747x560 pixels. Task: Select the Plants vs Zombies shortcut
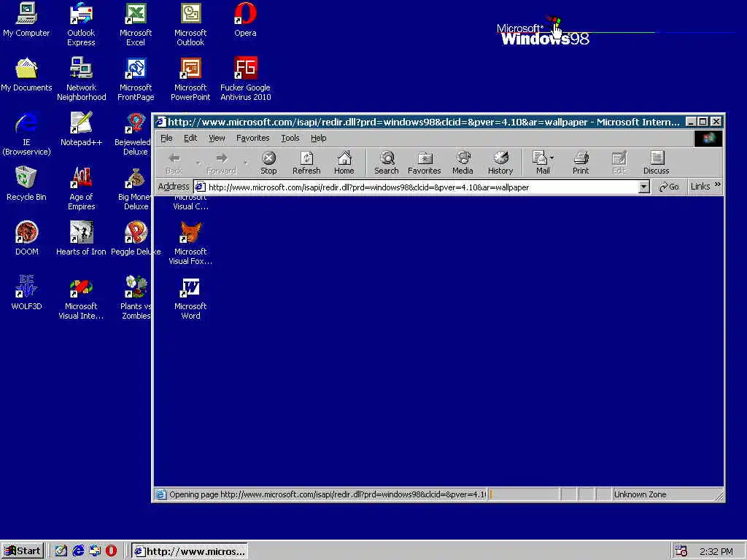point(135,298)
